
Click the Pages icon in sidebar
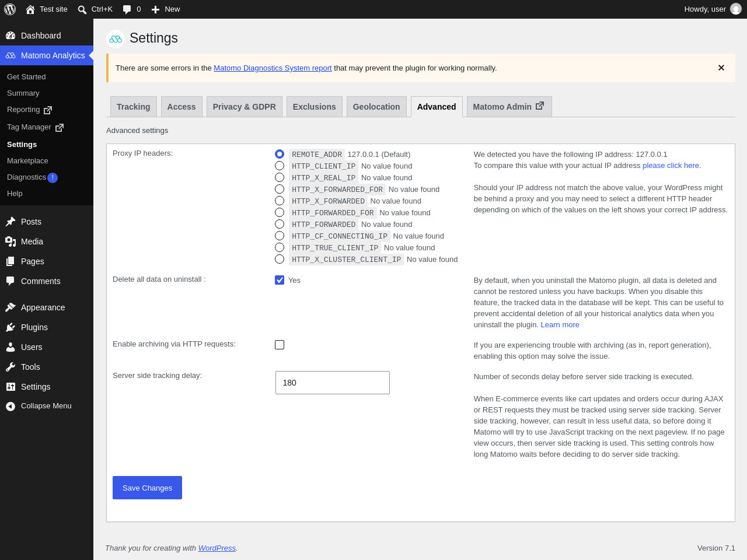pos(11,261)
